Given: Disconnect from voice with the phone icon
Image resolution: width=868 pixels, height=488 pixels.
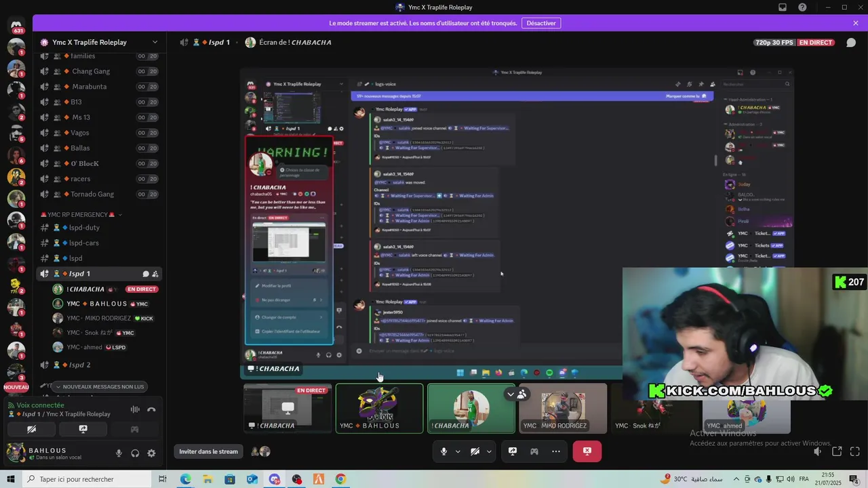Looking at the screenshot, I should click(151, 409).
